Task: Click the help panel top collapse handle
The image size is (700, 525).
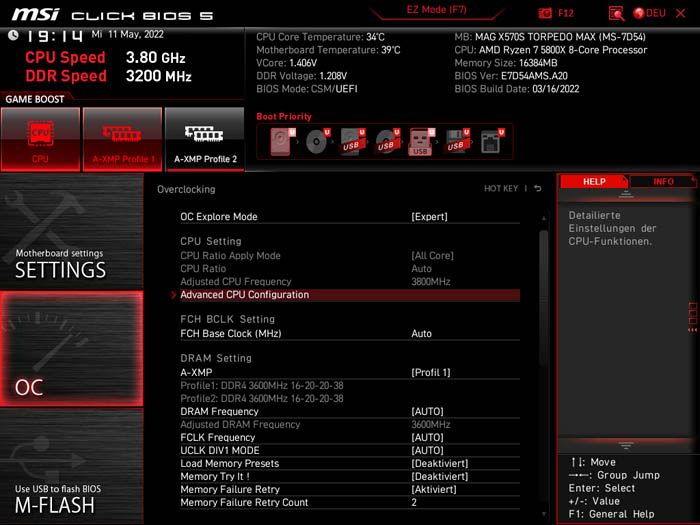Action: point(626,194)
